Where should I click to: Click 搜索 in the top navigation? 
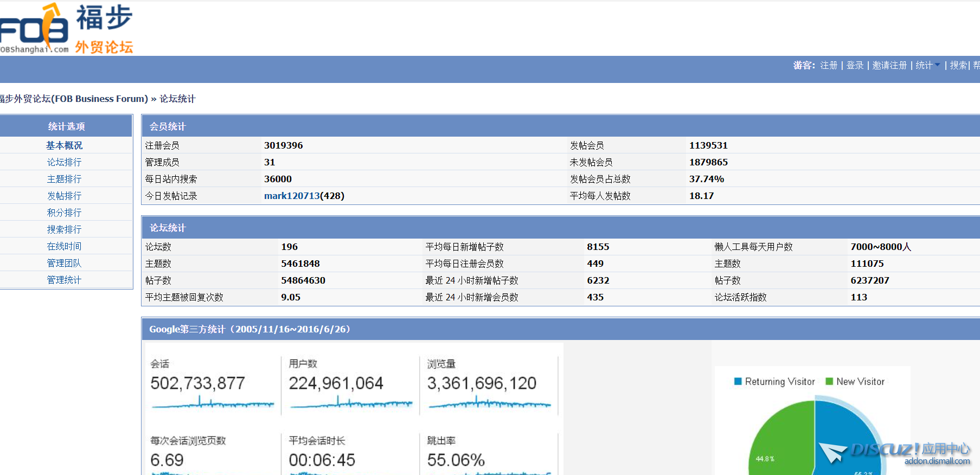tap(958, 65)
